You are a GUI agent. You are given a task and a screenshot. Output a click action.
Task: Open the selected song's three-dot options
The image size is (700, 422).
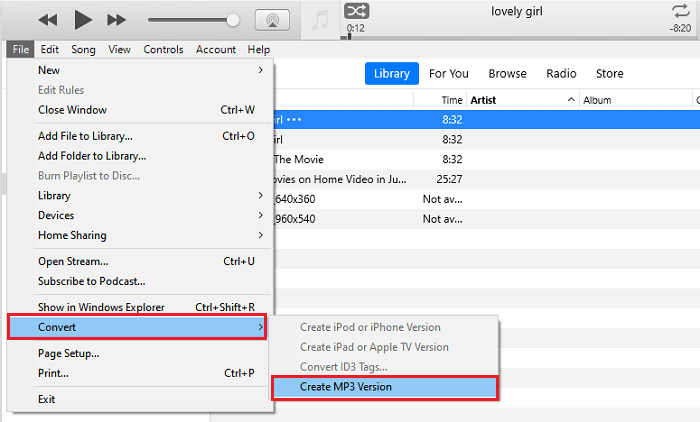coord(294,120)
